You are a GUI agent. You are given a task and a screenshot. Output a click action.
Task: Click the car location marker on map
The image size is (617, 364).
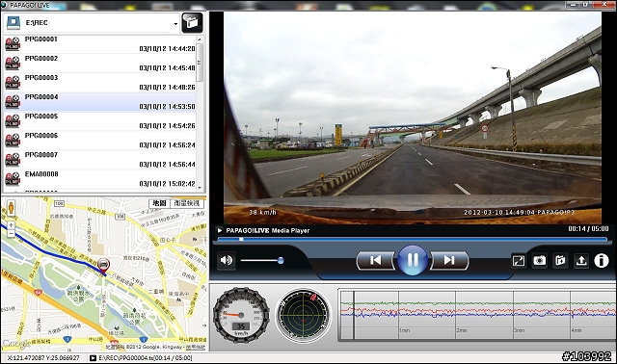pyautogui.click(x=103, y=266)
